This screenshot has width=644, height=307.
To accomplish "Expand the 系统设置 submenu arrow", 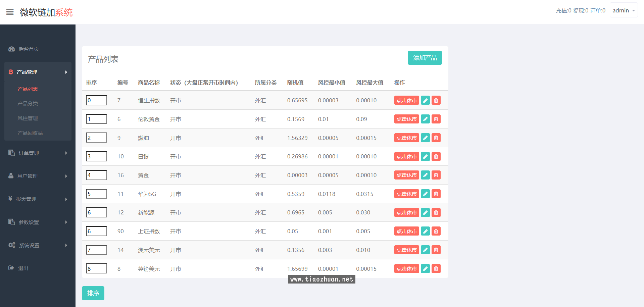I will coord(66,245).
